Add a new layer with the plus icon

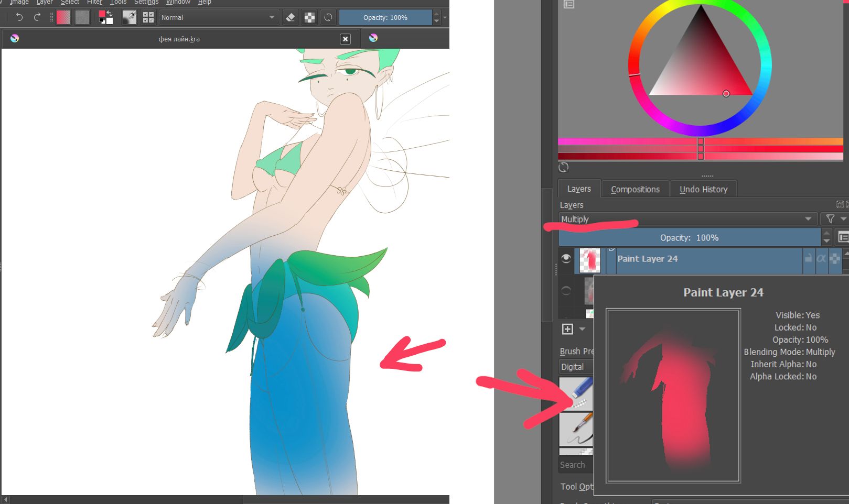(x=567, y=329)
